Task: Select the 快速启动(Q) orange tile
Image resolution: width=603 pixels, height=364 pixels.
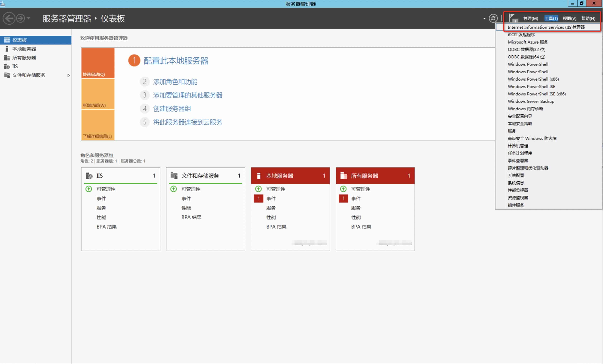Action: tap(98, 63)
